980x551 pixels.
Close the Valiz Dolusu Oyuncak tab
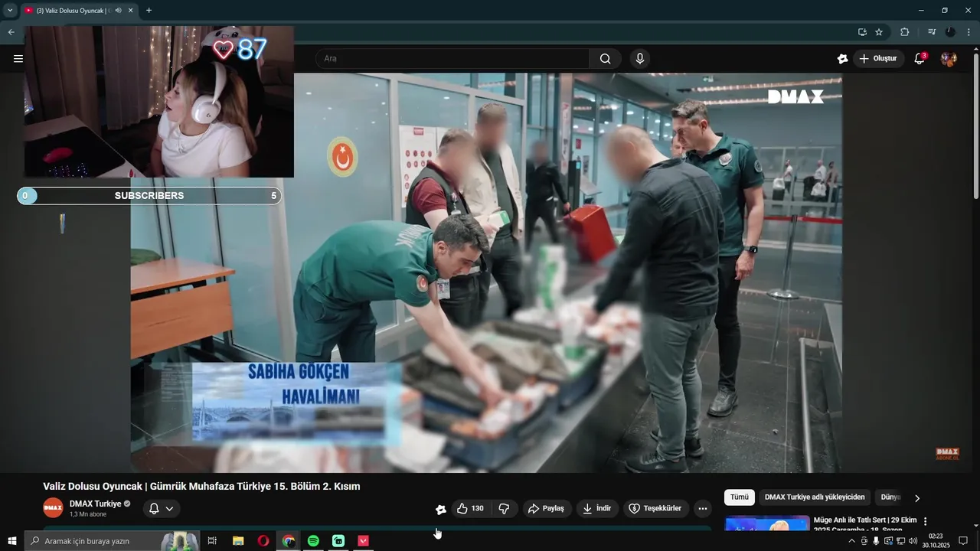tap(131, 10)
